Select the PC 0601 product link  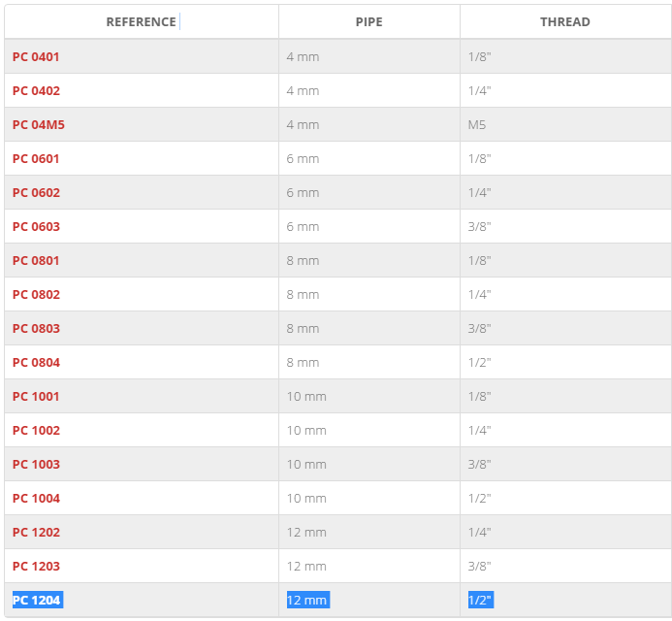36,159
